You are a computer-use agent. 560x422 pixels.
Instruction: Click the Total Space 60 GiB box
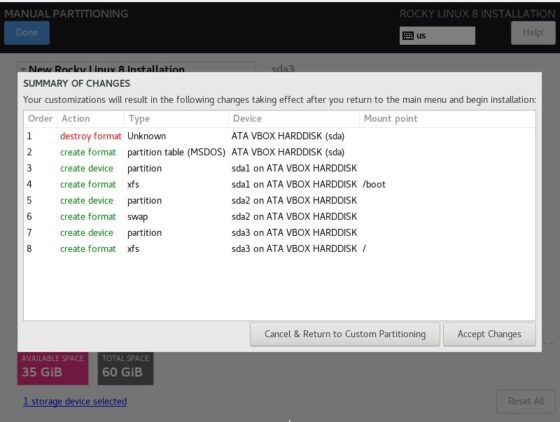[x=126, y=368]
